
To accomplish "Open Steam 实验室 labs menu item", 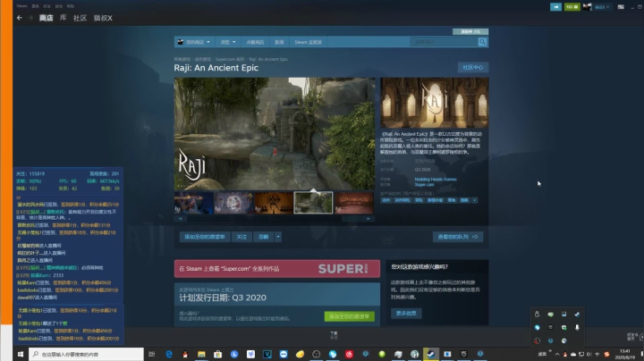I will click(308, 42).
